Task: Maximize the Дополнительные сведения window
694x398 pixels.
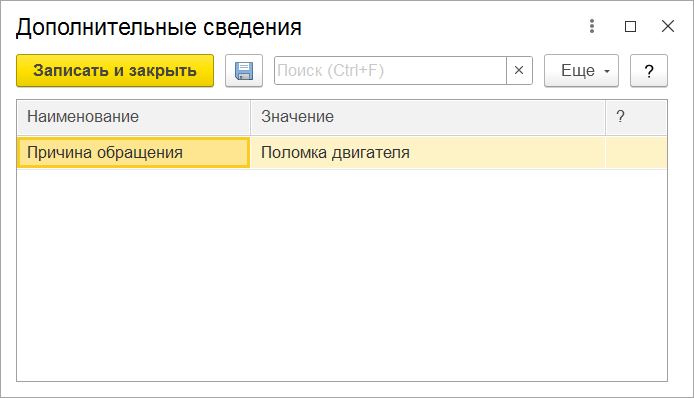Action: [630, 27]
